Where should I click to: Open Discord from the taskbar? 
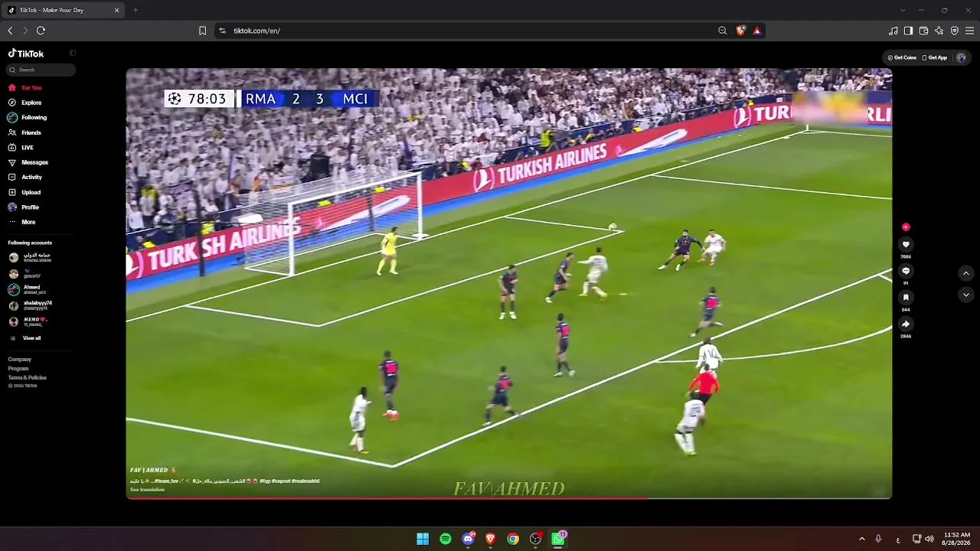click(469, 539)
